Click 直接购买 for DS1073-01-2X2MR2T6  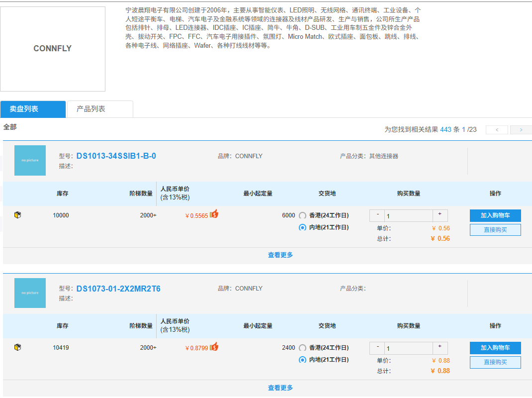coord(495,362)
